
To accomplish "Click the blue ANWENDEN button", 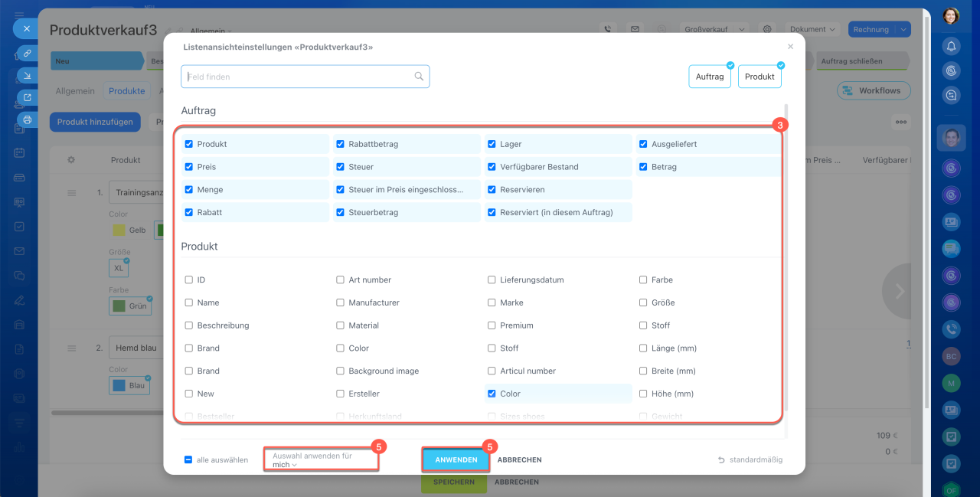I will (456, 460).
